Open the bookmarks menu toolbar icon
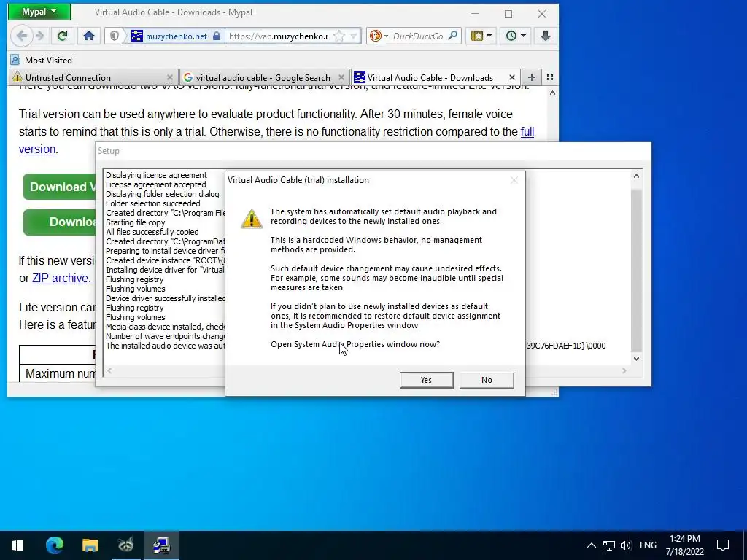 coord(477,36)
